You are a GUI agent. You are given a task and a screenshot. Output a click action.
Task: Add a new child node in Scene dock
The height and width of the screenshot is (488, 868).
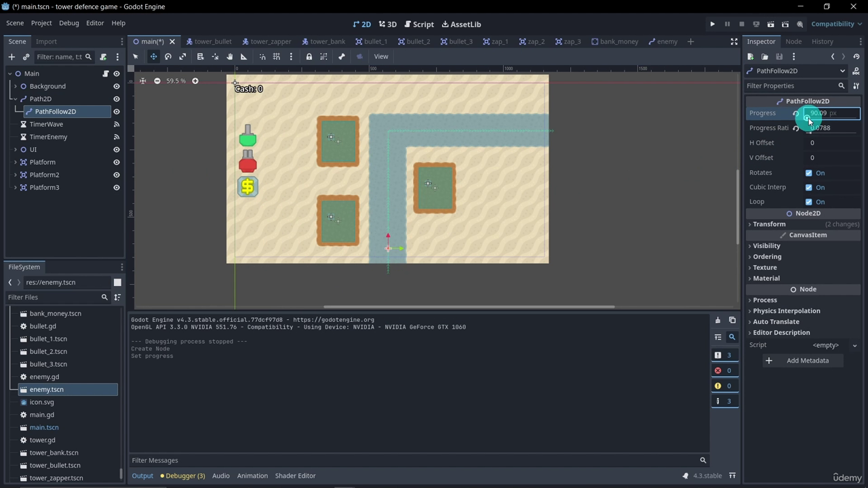coord(12,57)
